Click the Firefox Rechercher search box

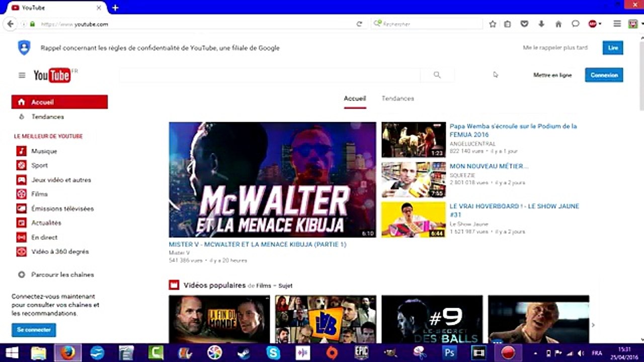tap(428, 24)
